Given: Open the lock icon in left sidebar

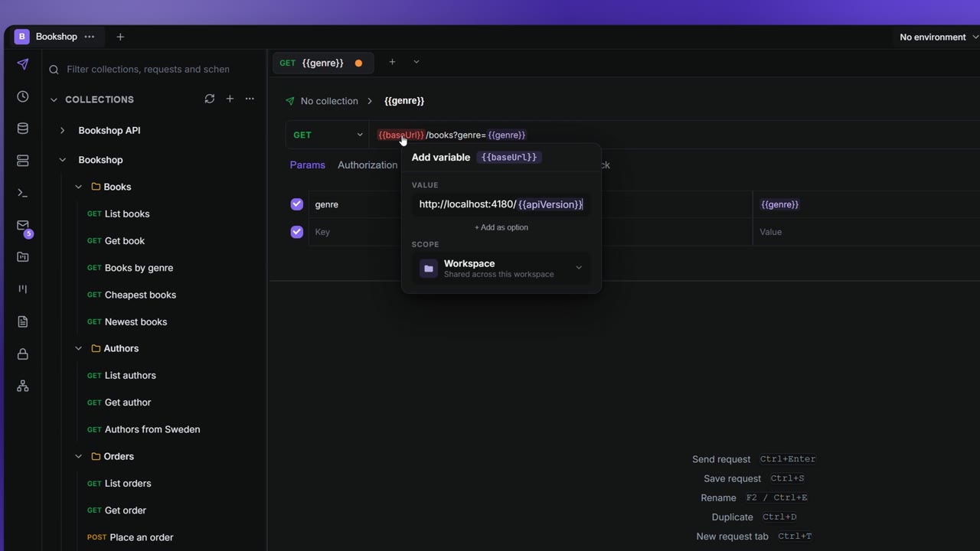Looking at the screenshot, I should click(x=23, y=354).
